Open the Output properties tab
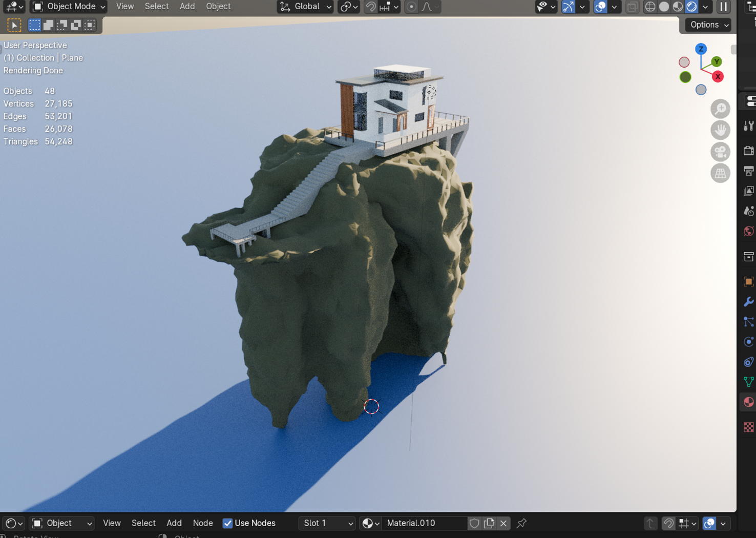This screenshot has height=538, width=756. [x=749, y=171]
